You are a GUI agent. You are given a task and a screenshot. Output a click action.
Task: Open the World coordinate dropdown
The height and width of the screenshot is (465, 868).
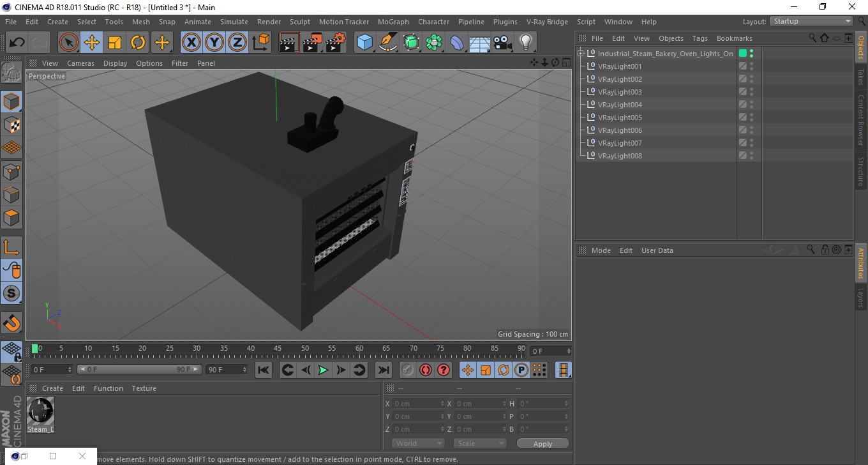(x=418, y=443)
